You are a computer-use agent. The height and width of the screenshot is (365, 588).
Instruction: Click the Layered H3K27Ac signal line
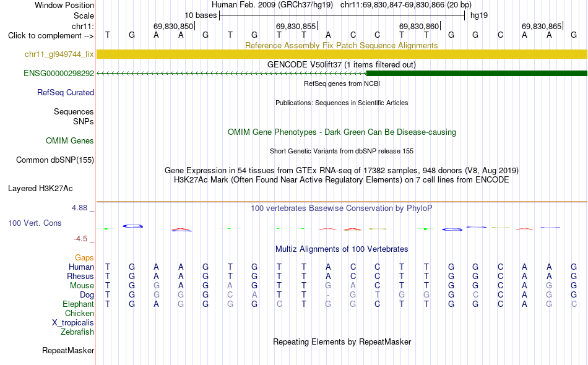tap(342, 202)
